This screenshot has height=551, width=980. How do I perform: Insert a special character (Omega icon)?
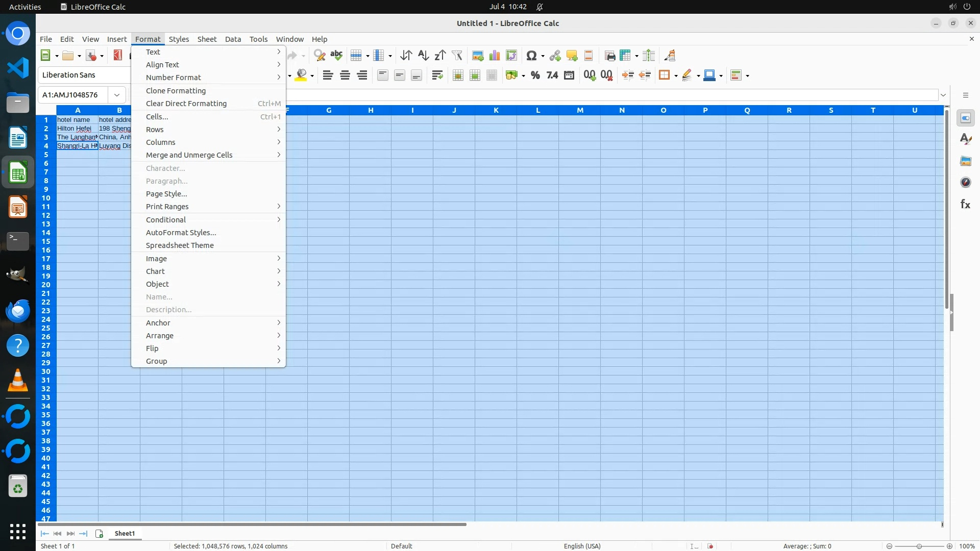pos(531,56)
